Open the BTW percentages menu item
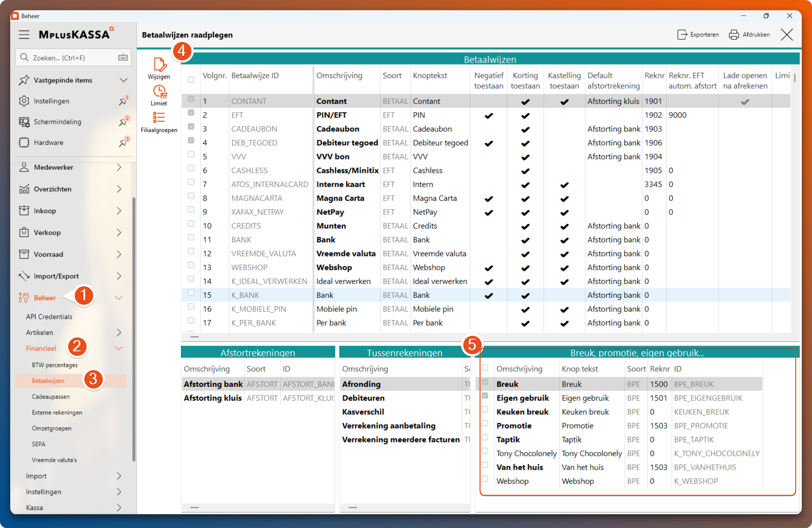The height and width of the screenshot is (528, 812). tap(55, 365)
